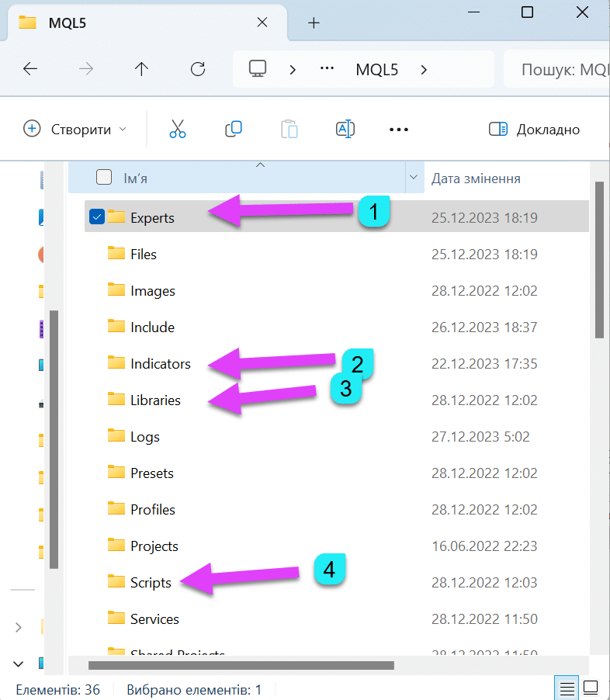Open the See more three-dots menu

click(398, 130)
